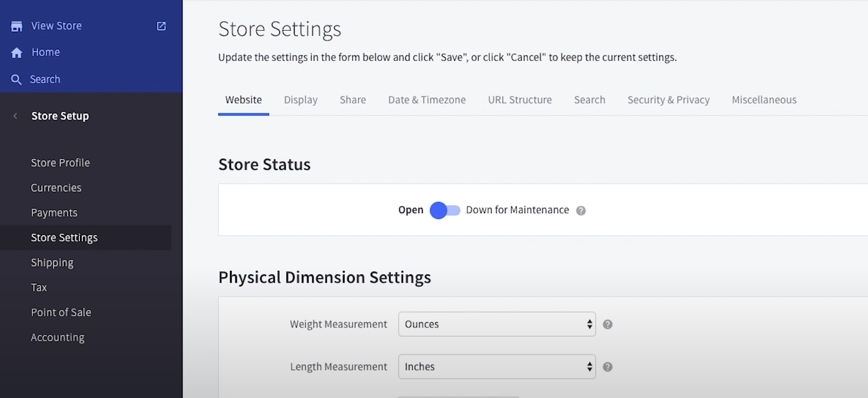Click the Weight Measurement label
The image size is (868, 398).
tap(338, 324)
